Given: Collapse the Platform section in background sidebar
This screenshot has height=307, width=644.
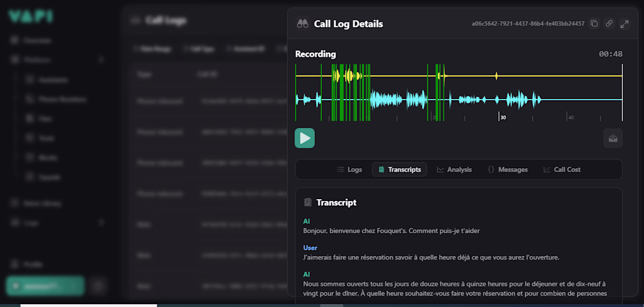Looking at the screenshot, I should pyautogui.click(x=101, y=60).
